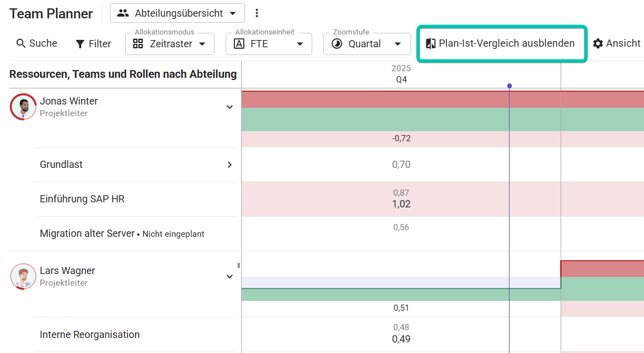Change the Allokationseinheit FTE dropdown
Image resolution: width=644 pixels, height=353 pixels.
(x=268, y=44)
